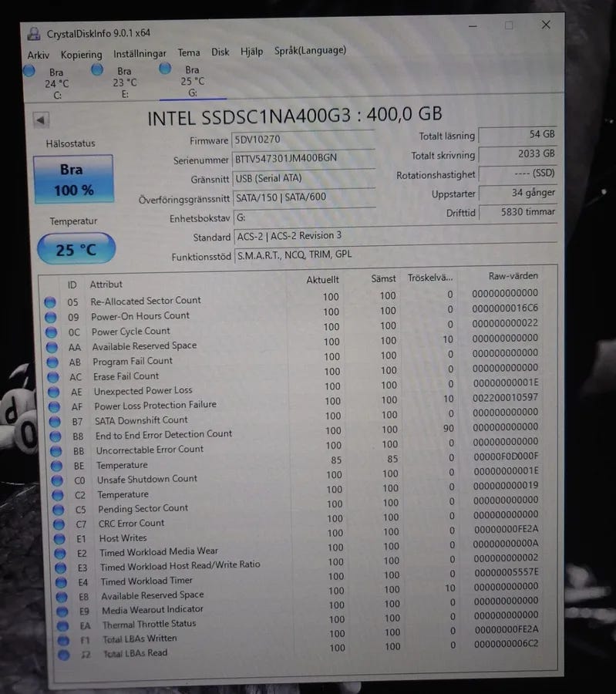Click status icon for Unexpected Power Loss
The width and height of the screenshot is (616, 694).
pyautogui.click(x=53, y=392)
